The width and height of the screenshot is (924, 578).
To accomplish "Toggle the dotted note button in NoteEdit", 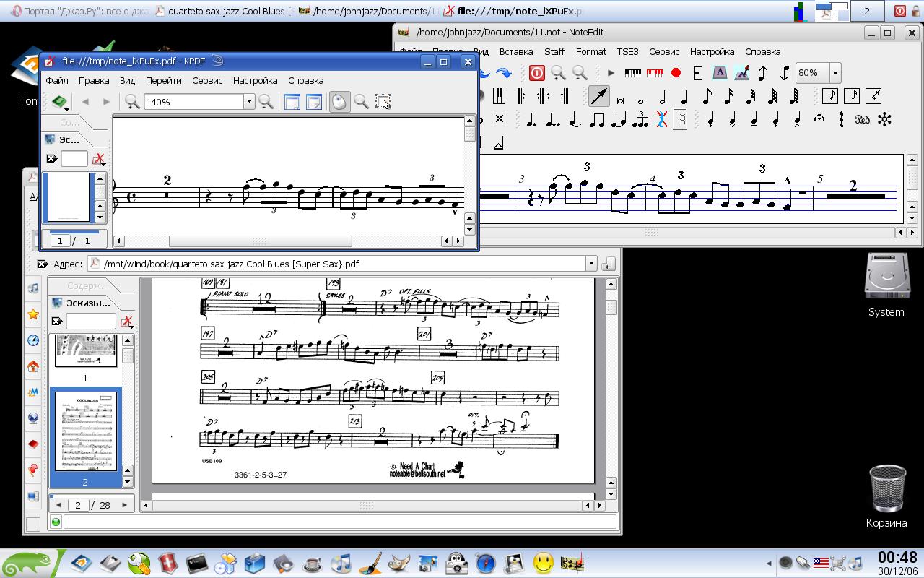I will 531,120.
